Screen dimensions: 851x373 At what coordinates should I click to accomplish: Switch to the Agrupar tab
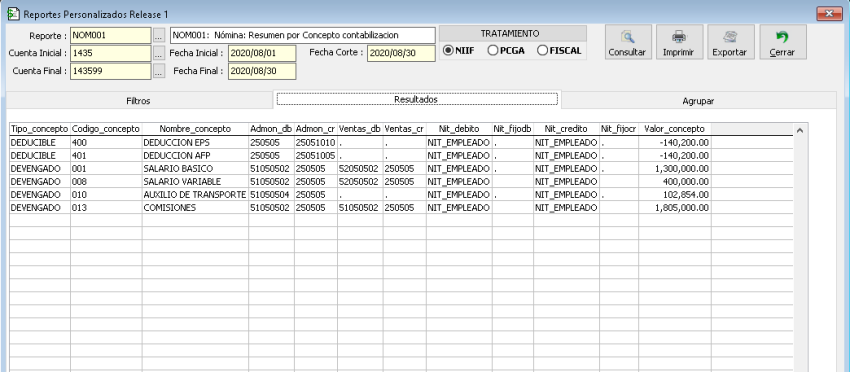(x=698, y=101)
